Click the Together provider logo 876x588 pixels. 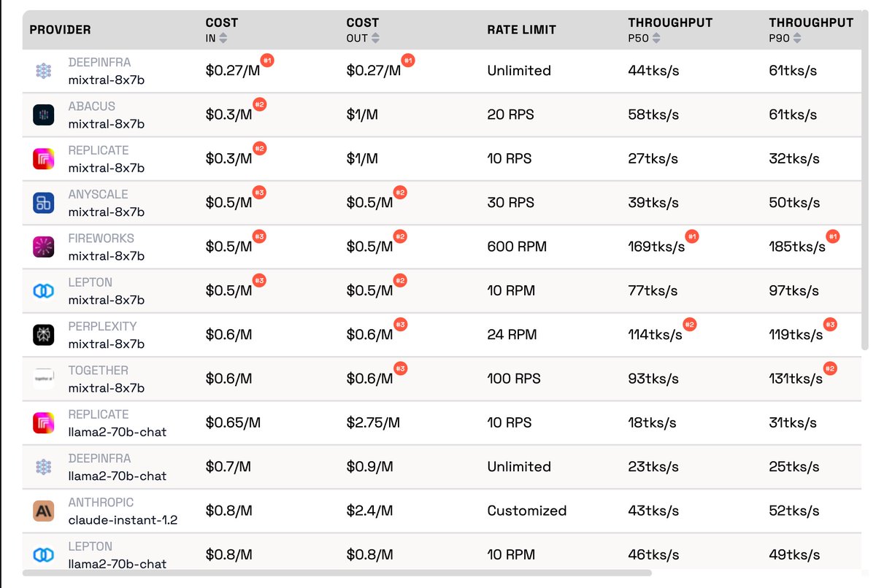coord(44,379)
